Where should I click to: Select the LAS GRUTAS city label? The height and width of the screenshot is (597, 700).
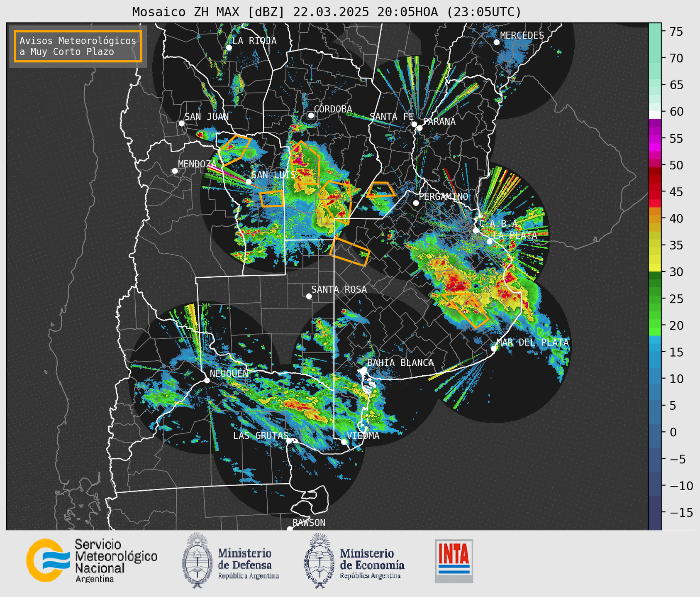(x=261, y=436)
